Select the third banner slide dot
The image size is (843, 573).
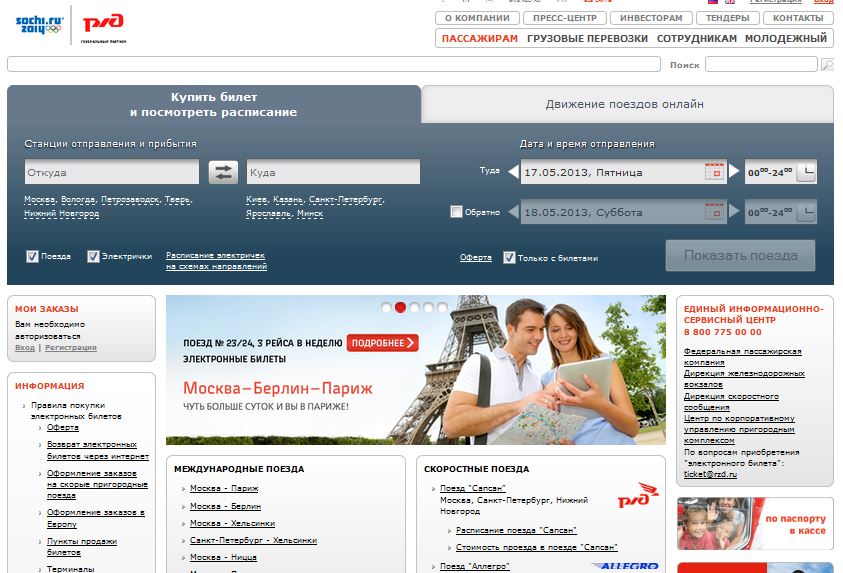(x=414, y=307)
